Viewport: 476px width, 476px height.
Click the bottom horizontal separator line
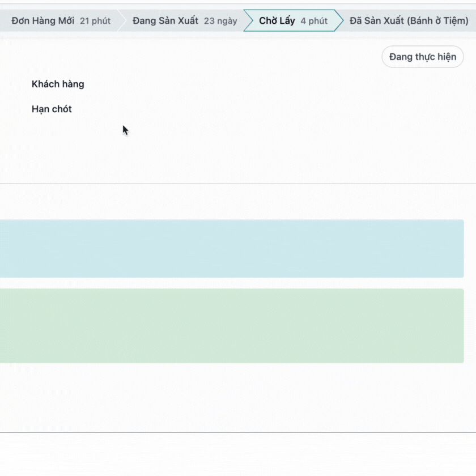[238, 432]
